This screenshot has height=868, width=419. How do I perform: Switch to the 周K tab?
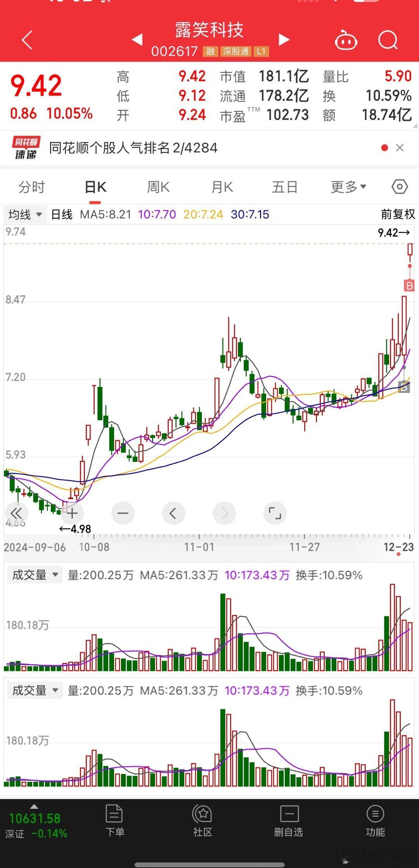158,187
